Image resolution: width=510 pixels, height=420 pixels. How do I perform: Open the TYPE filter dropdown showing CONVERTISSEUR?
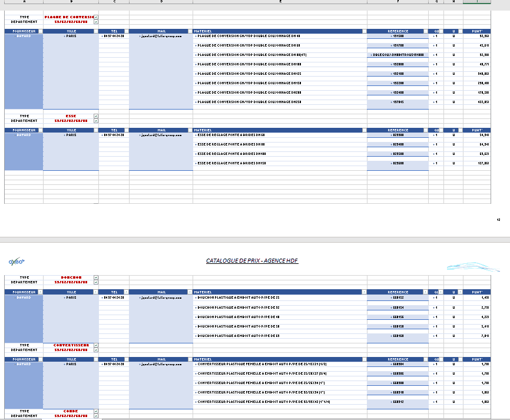tap(96, 345)
